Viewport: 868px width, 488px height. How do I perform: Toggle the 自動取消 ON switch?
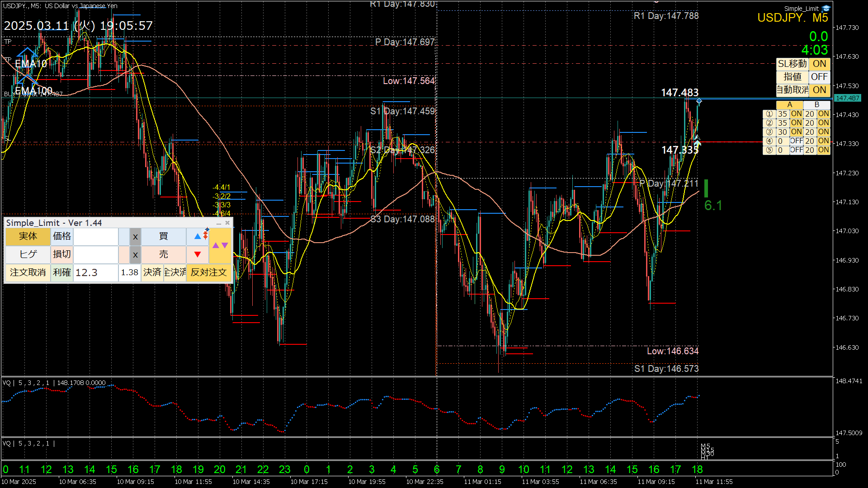coord(819,90)
